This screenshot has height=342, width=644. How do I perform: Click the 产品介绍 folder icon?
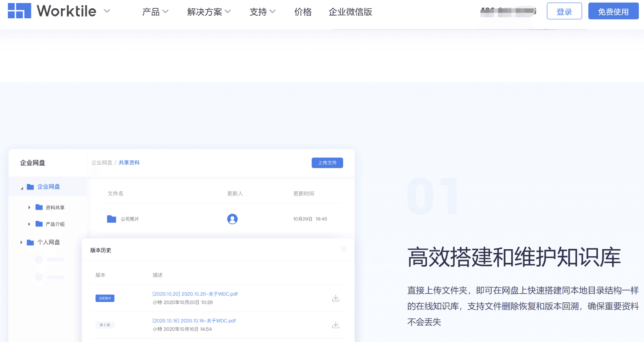(39, 224)
